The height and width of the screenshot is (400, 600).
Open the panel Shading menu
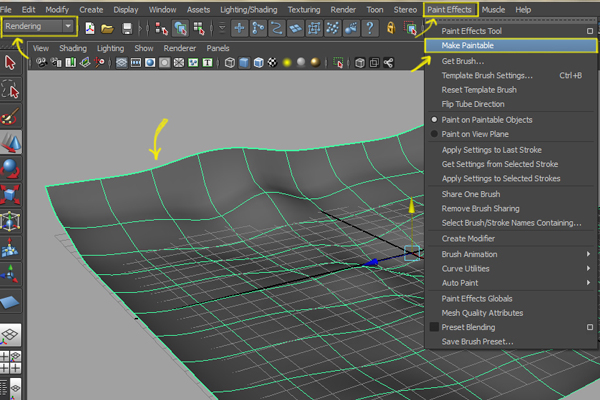pos(73,48)
